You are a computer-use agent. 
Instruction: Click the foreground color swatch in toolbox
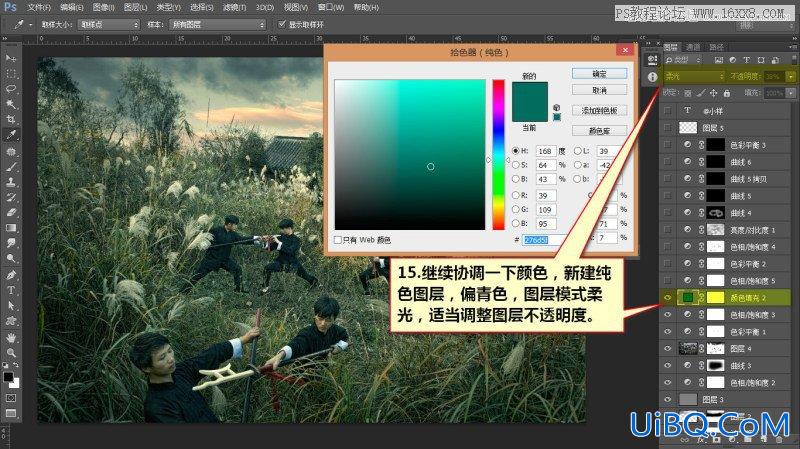[x=8, y=377]
